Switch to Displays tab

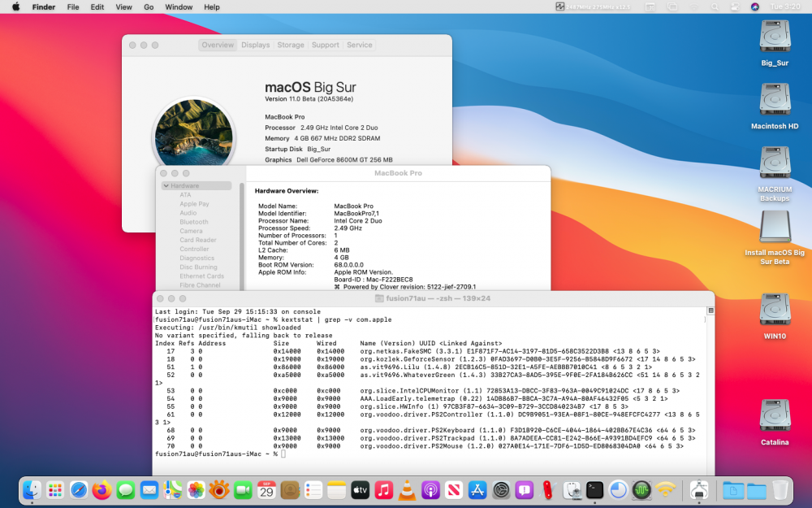255,45
